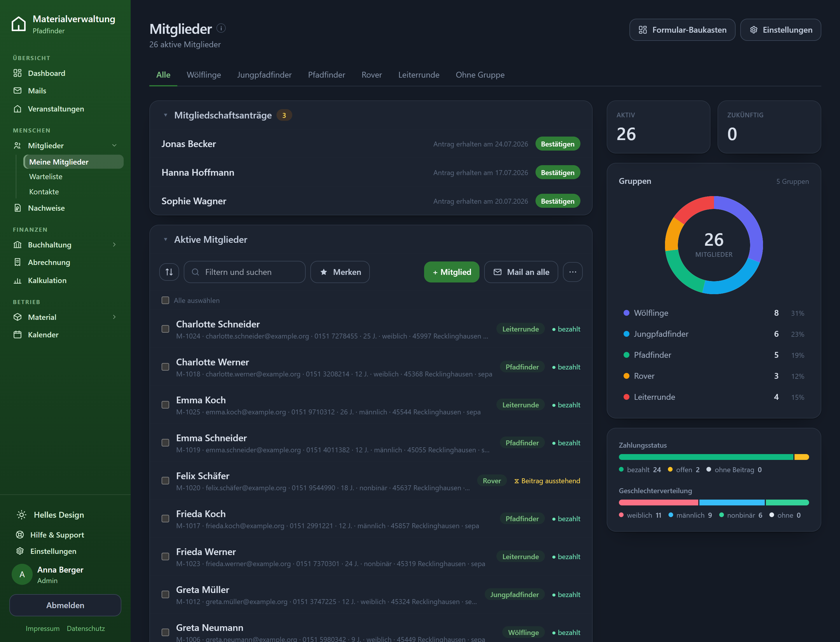The height and width of the screenshot is (642, 840).
Task: Click the + Mitglied button
Action: pos(452,272)
